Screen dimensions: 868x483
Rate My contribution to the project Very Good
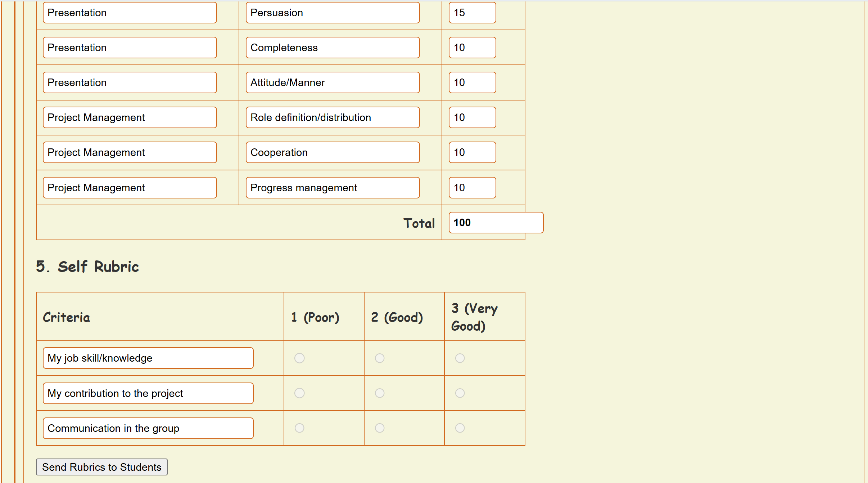coord(460,393)
